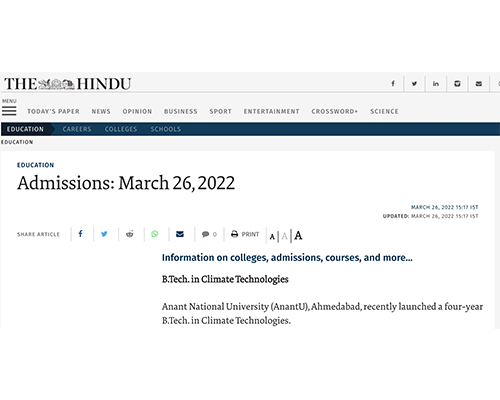Click The Hindu logo
500x400 pixels.
tap(68, 84)
